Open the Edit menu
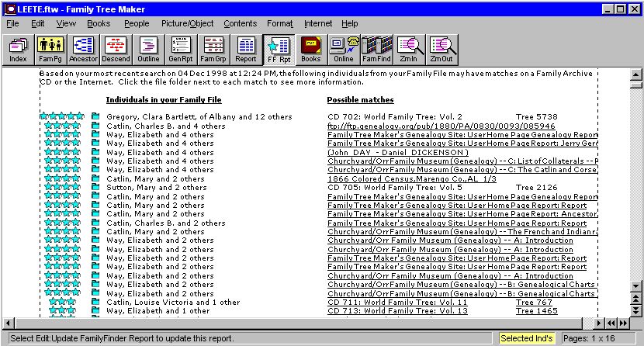This screenshot has height=346, width=644. tap(38, 23)
